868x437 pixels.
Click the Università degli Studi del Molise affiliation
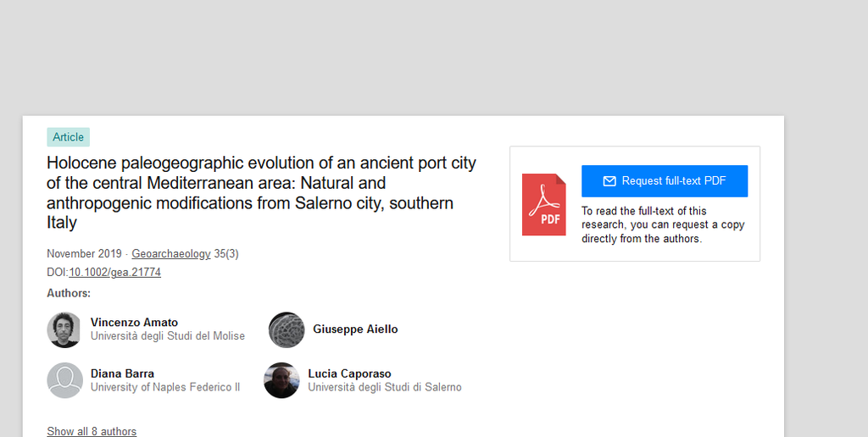[168, 336]
